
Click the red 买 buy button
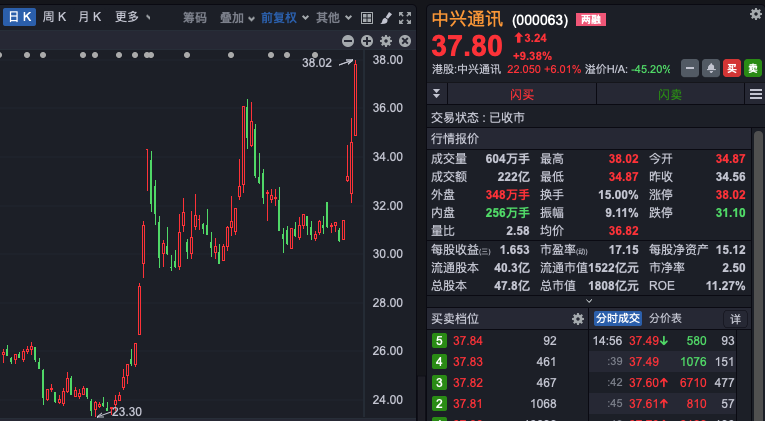pyautogui.click(x=732, y=68)
